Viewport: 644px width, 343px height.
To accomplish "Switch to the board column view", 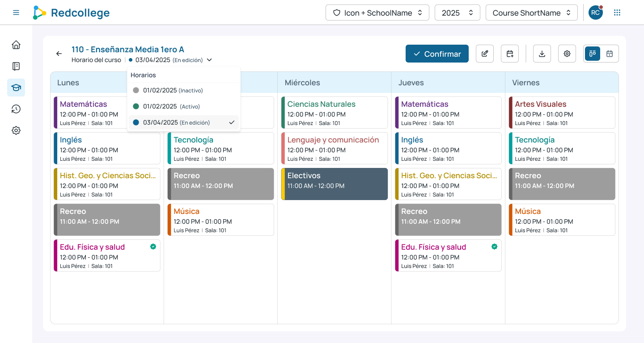I will coord(593,54).
